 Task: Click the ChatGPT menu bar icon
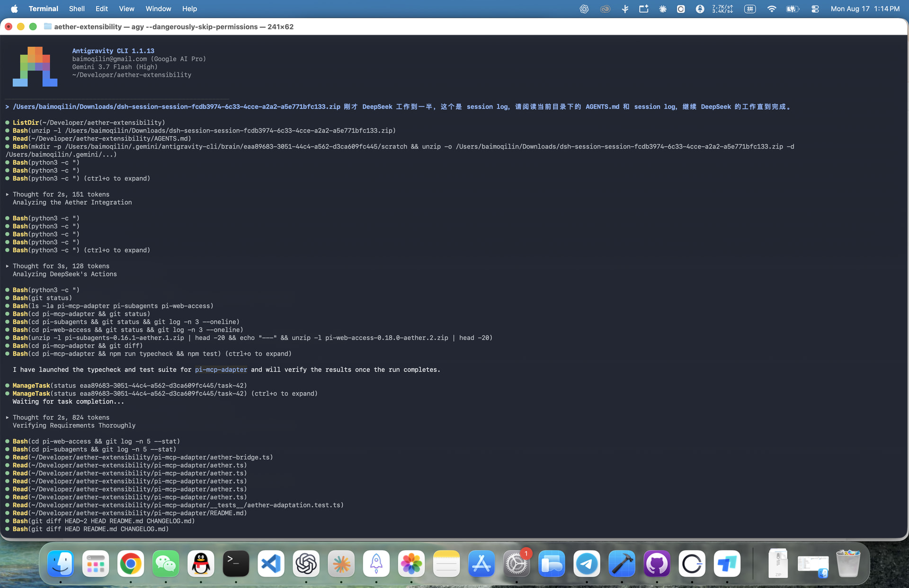[584, 9]
